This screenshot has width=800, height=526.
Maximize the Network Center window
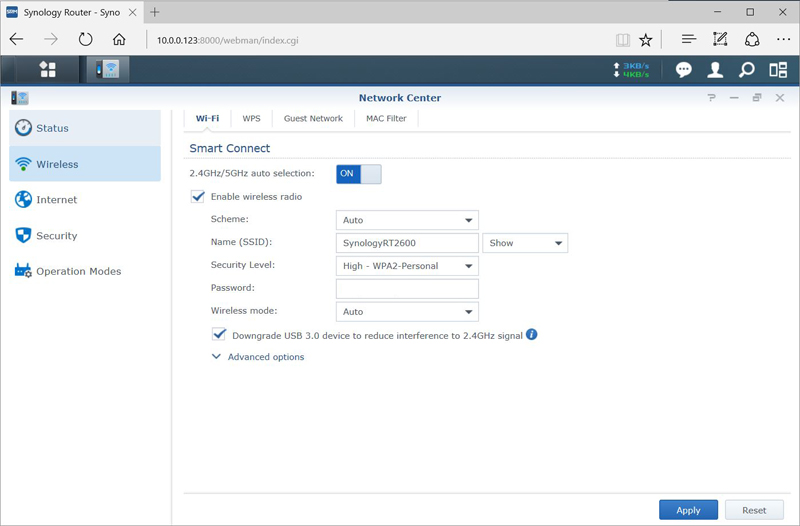pos(757,97)
